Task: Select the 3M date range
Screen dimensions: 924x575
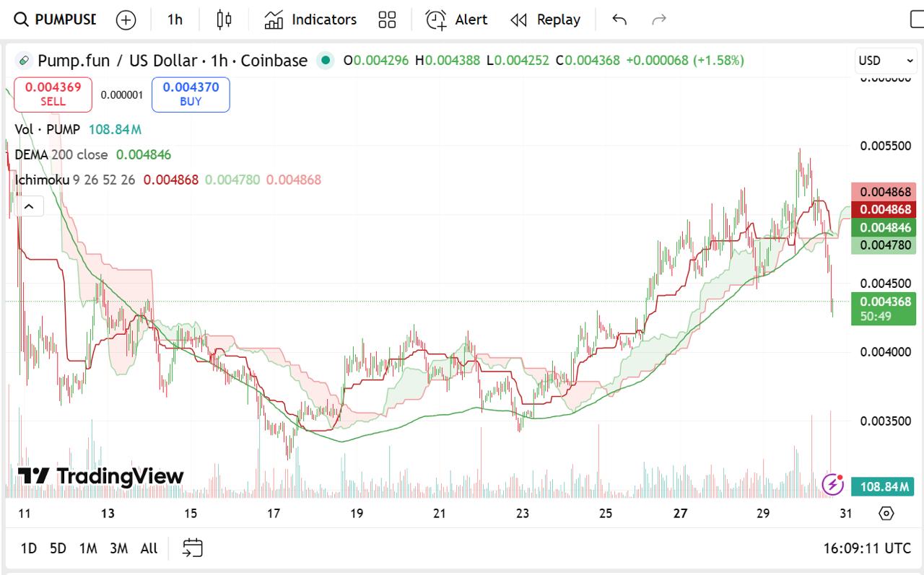Action: pos(118,548)
